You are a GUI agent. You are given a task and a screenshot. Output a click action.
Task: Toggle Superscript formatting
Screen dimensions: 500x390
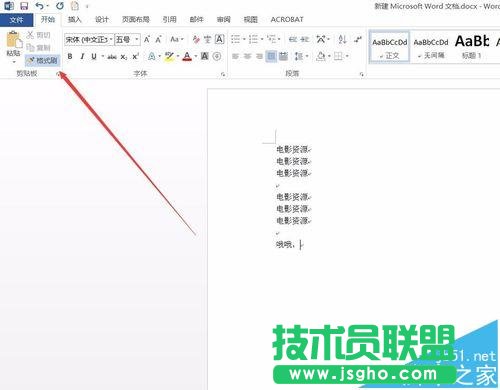coord(135,56)
